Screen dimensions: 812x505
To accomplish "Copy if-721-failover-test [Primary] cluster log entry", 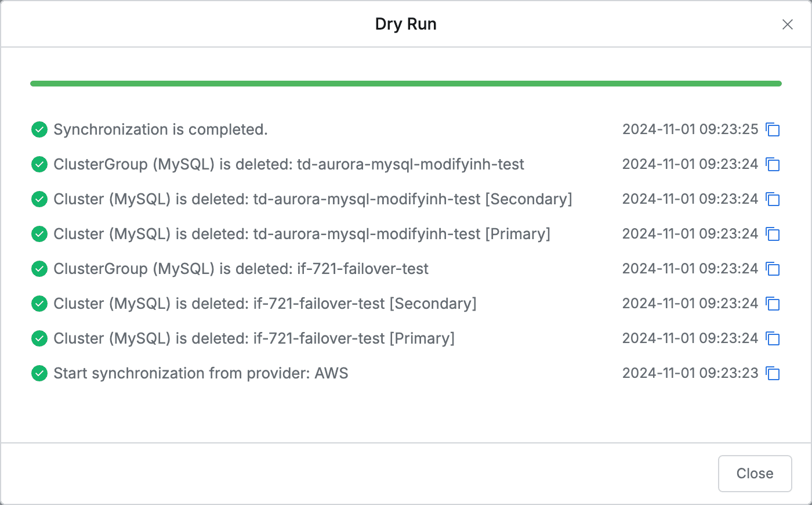I will click(x=773, y=338).
